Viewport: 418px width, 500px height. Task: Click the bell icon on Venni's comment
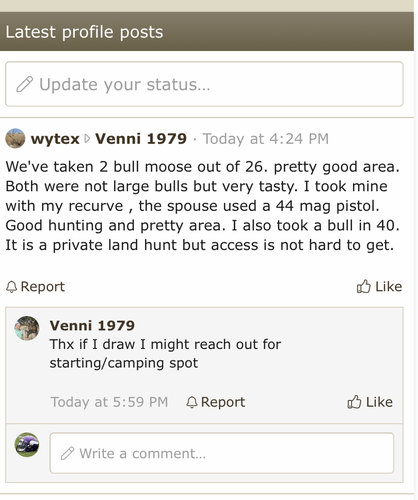[x=192, y=402]
